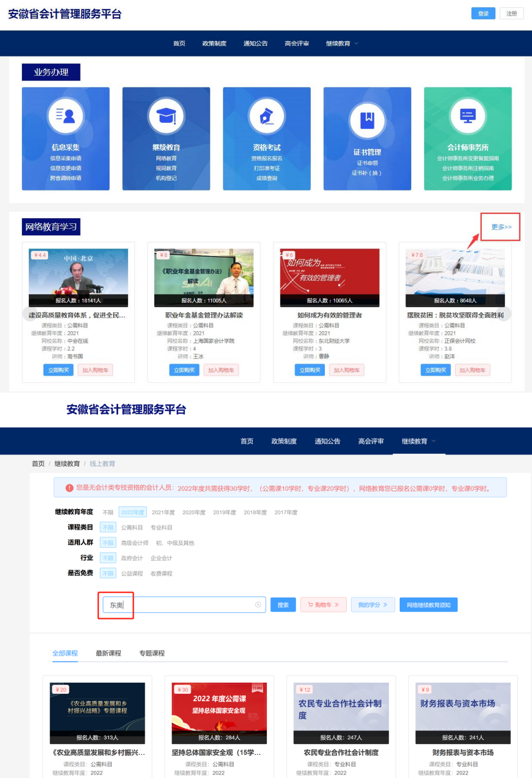532x778 pixels.
Task: Open the 购物车 shopping cart button
Action: click(323, 605)
